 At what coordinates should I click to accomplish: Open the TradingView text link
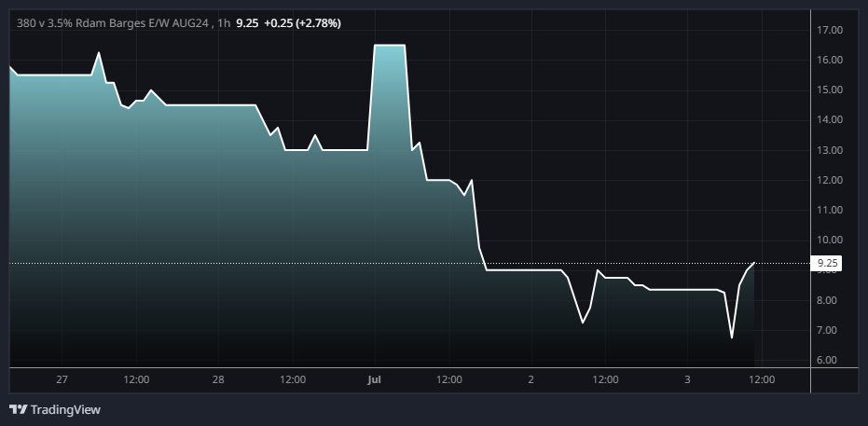65,409
